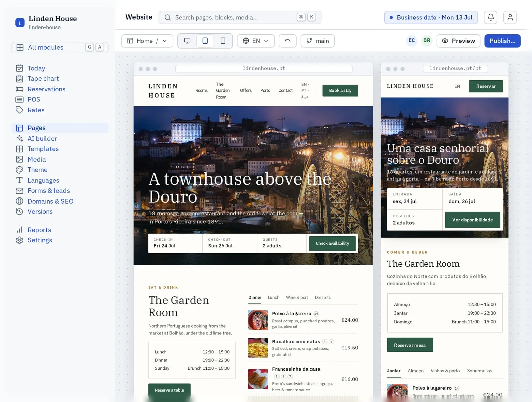Select Pages in sidebar
The image size is (532, 402).
(x=60, y=128)
